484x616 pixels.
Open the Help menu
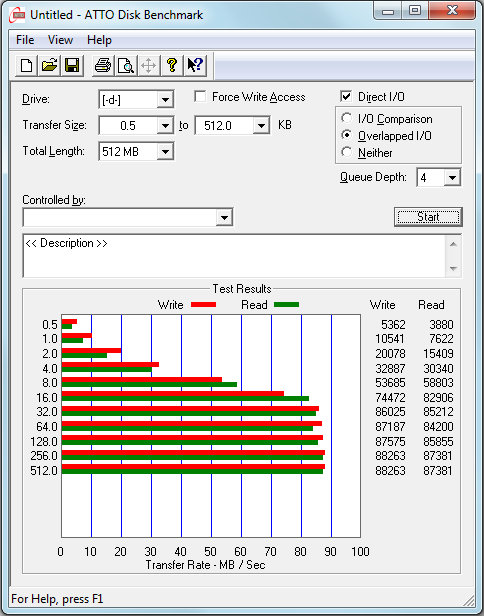pyautogui.click(x=99, y=40)
